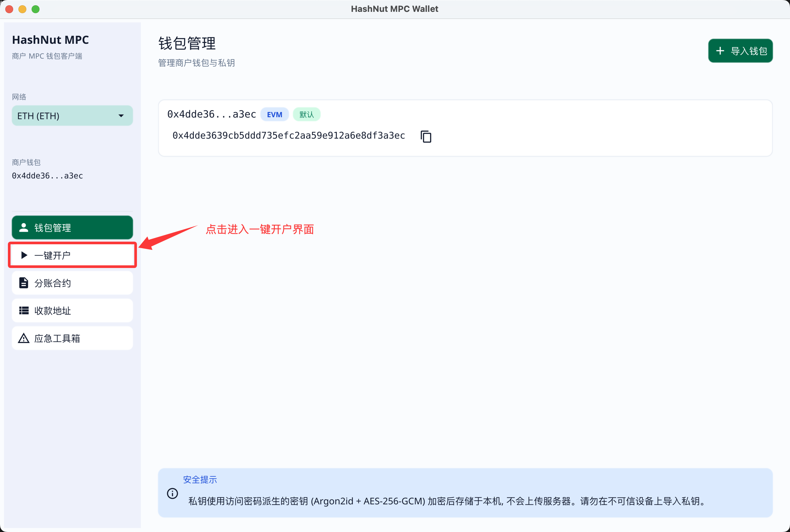790x532 pixels.
Task: Copy the full wallet address
Action: pyautogui.click(x=426, y=136)
